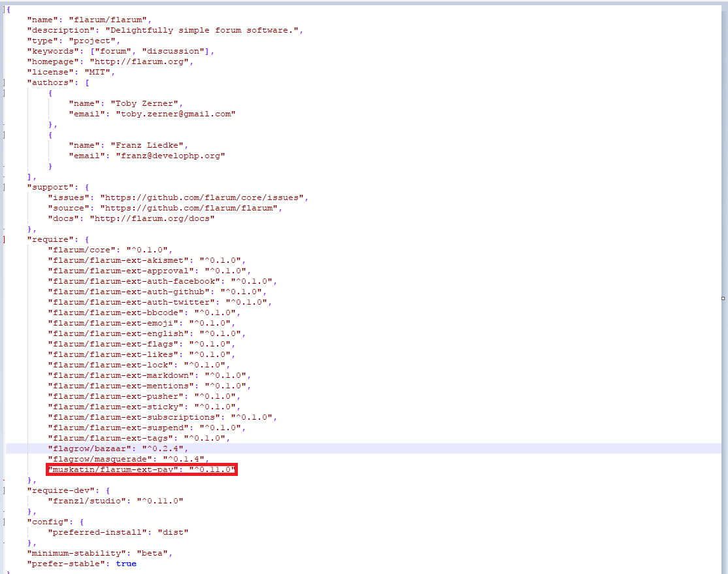Click the "flarum/flarum-ext-mentions" line

coord(150,386)
